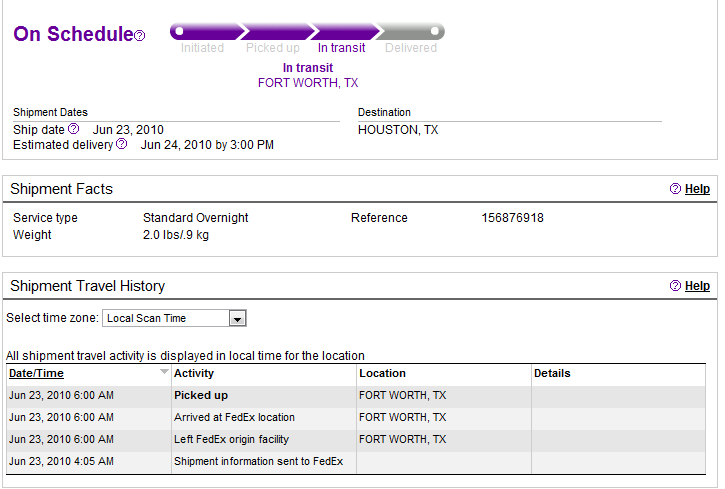
Task: Select the Local Scan Time combo box
Action: [x=166, y=318]
